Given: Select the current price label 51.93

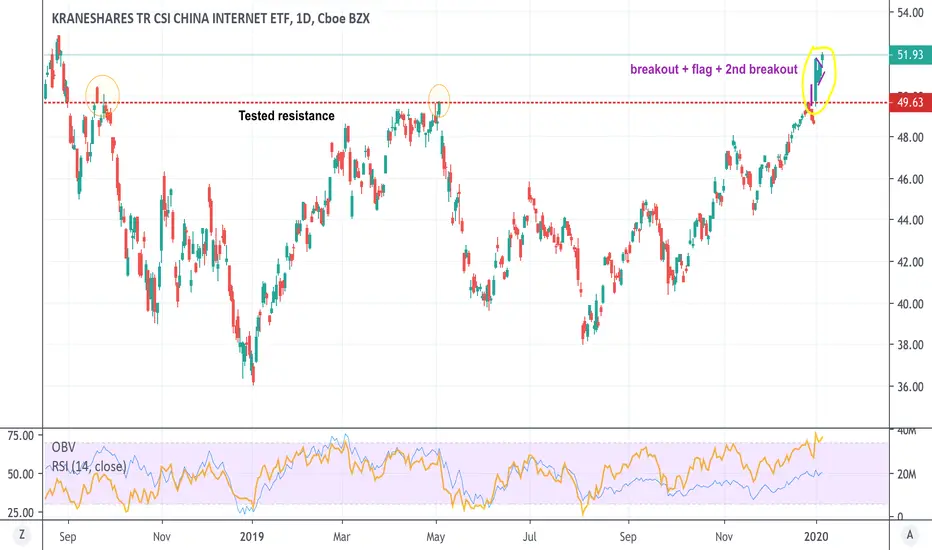Looking at the screenshot, I should pyautogui.click(x=910, y=55).
